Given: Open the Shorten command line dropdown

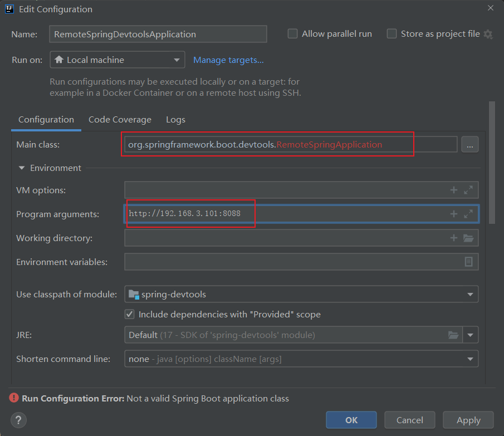Looking at the screenshot, I should (x=301, y=359).
